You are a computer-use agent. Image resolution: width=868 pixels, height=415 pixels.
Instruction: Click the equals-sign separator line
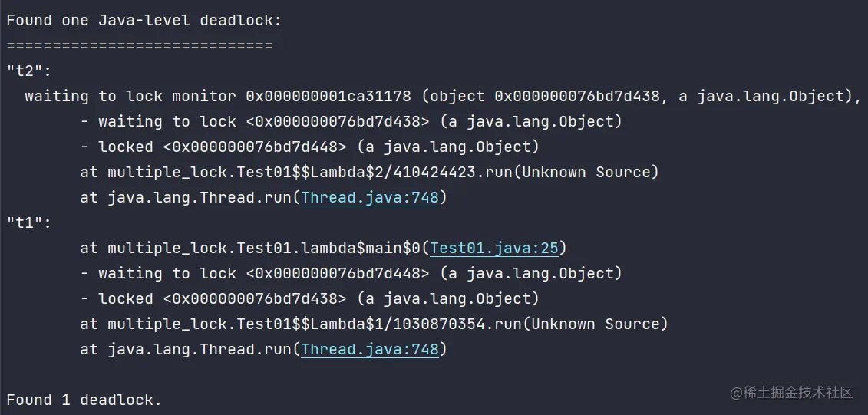point(140,46)
